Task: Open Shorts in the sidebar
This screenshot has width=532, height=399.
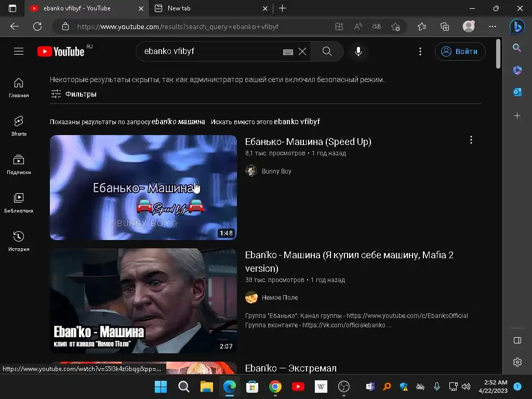Action: [x=19, y=126]
